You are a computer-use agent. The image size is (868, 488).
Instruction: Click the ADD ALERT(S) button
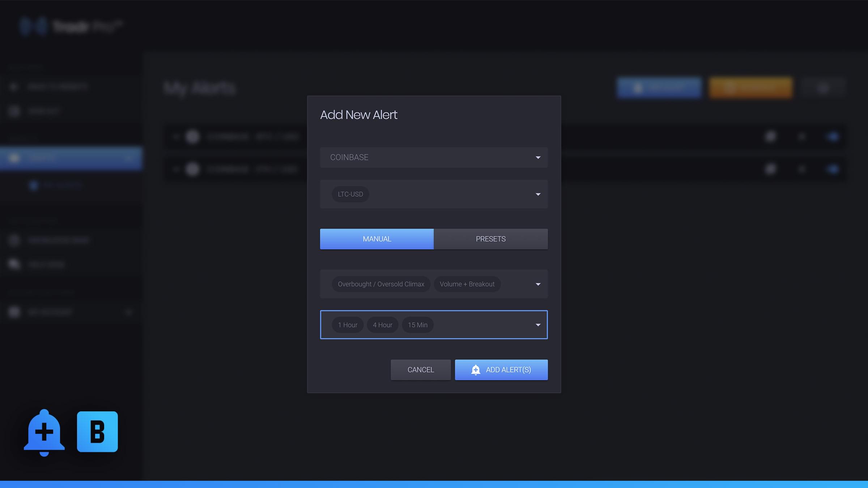click(501, 370)
